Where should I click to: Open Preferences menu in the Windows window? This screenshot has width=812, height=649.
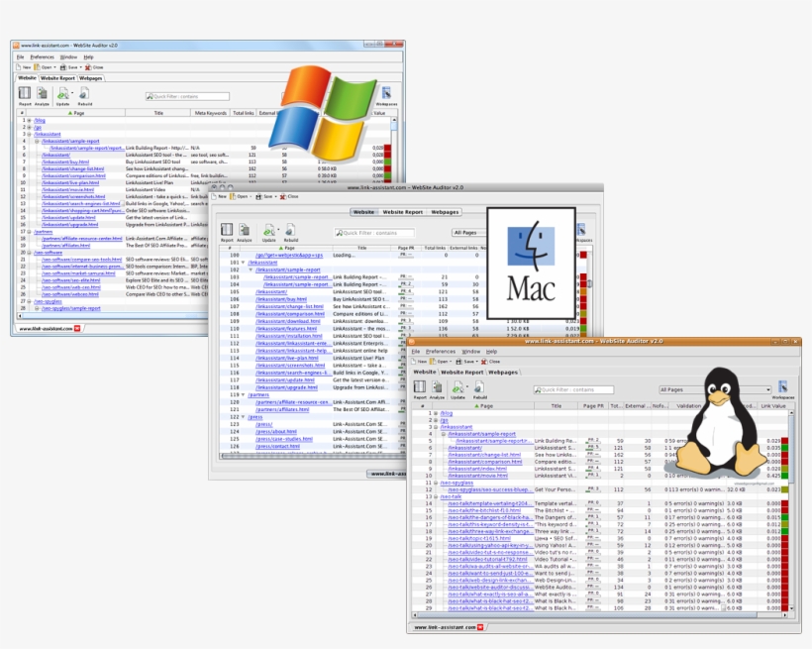click(x=42, y=57)
